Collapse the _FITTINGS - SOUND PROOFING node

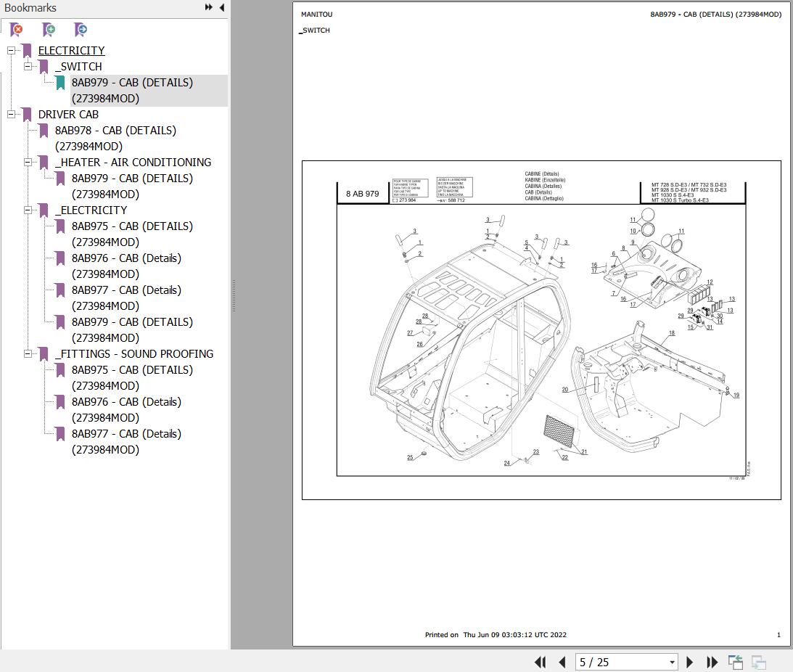click(x=28, y=353)
